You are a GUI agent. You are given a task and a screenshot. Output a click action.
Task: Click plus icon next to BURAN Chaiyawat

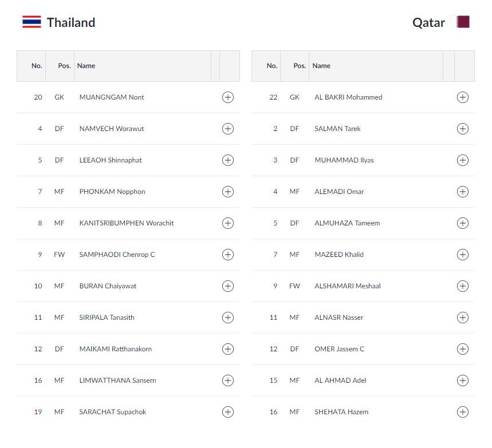pyautogui.click(x=228, y=286)
